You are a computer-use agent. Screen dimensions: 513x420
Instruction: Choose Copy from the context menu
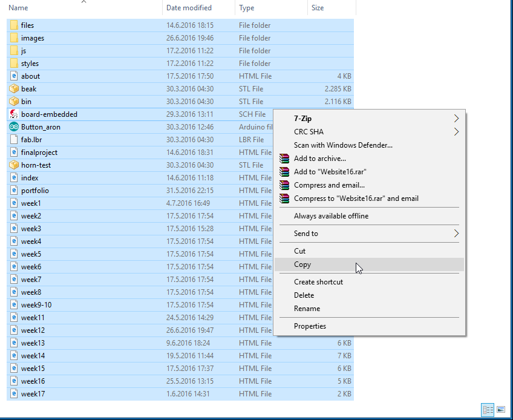[x=369, y=264]
